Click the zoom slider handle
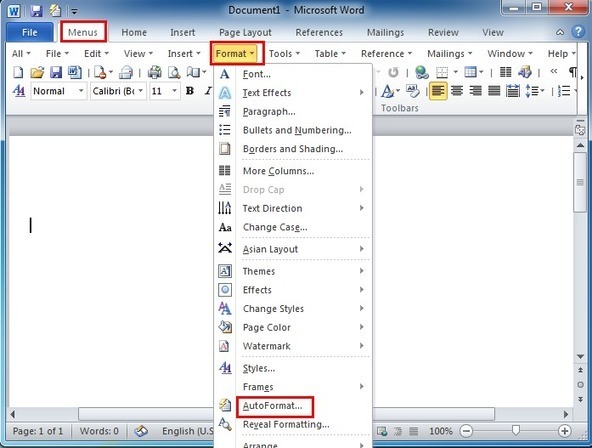This screenshot has width=592, height=448. pos(515,430)
